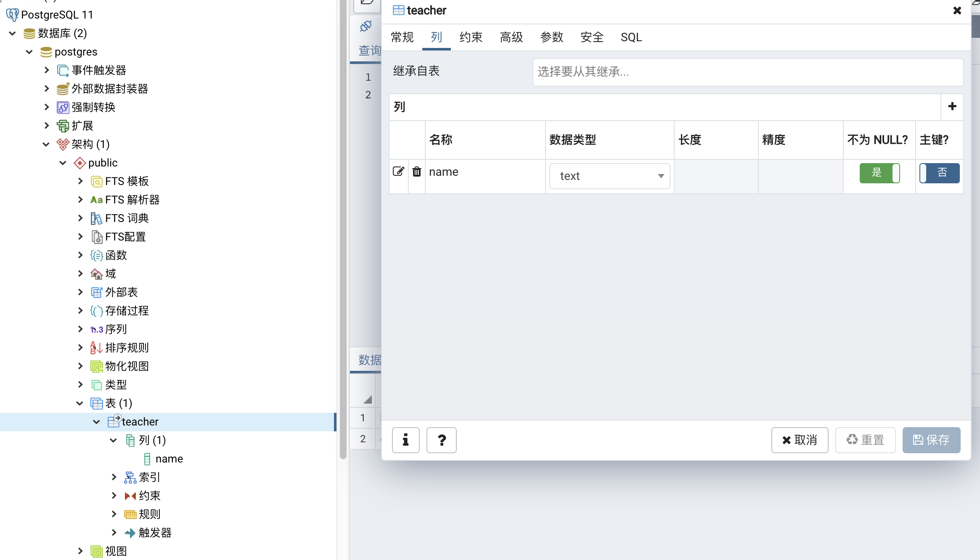980x560 pixels.
Task: Delete the name column with trash icon
Action: [416, 172]
